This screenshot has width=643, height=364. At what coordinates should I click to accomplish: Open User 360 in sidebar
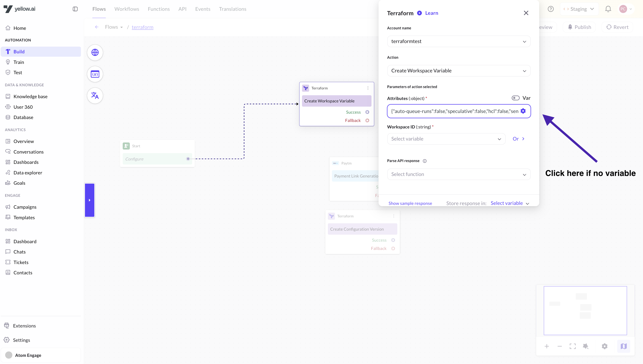41,107
